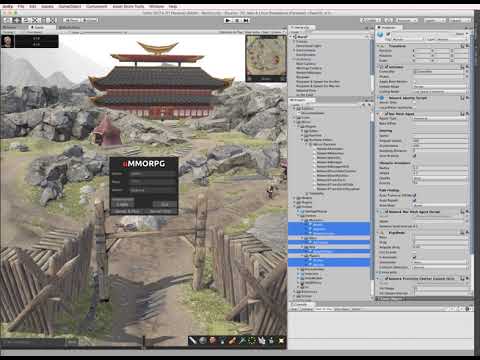This screenshot has width=480, height=360.
Task: Click the minimap in the Game view
Action: click(266, 58)
